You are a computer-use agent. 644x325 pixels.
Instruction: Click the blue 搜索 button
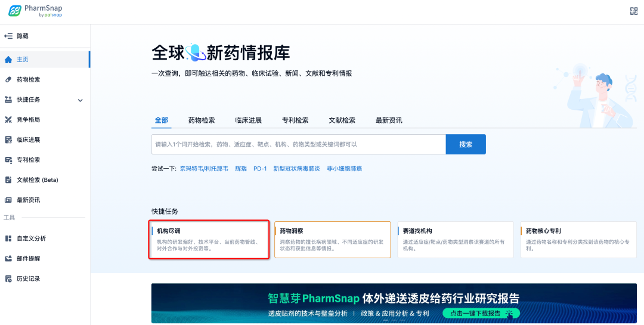(x=466, y=144)
